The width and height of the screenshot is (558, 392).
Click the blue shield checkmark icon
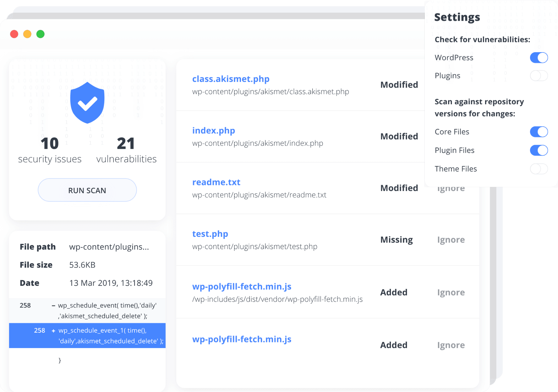(87, 103)
